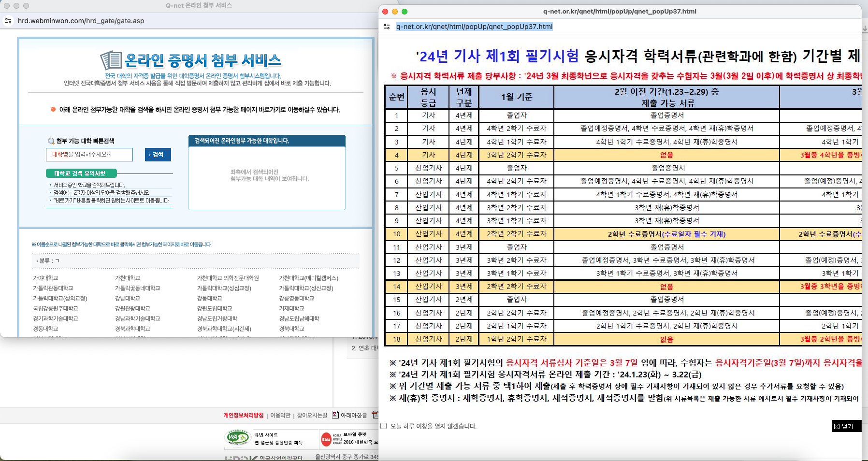
Task: Open 가천대학교 의학전문대학원 link
Action: (x=228, y=278)
